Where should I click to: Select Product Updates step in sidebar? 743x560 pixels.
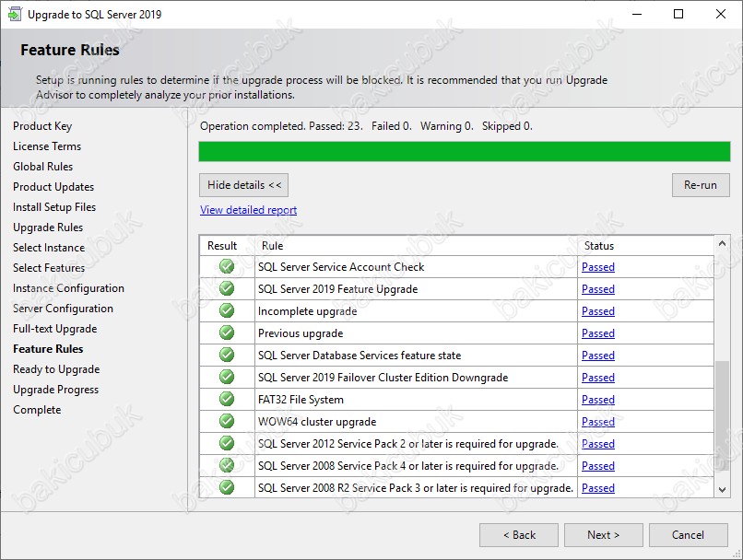(x=53, y=187)
